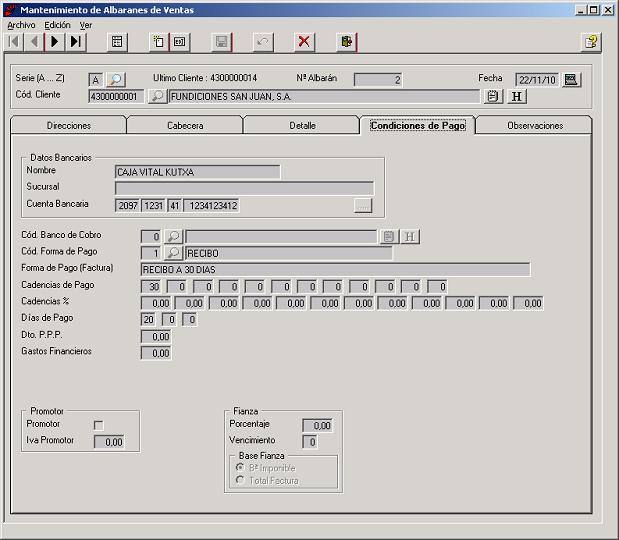The height and width of the screenshot is (540, 619).
Task: Open the Edición menu
Action: pyautogui.click(x=57, y=25)
